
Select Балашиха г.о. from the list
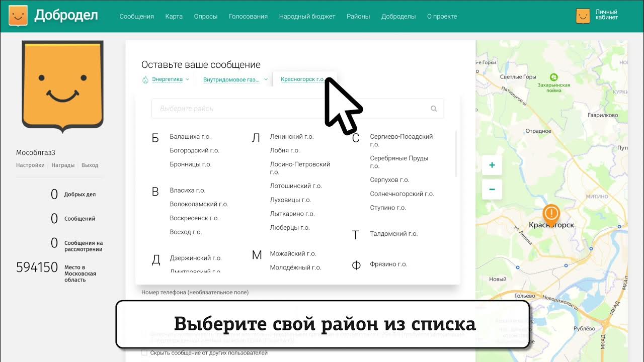point(190,137)
